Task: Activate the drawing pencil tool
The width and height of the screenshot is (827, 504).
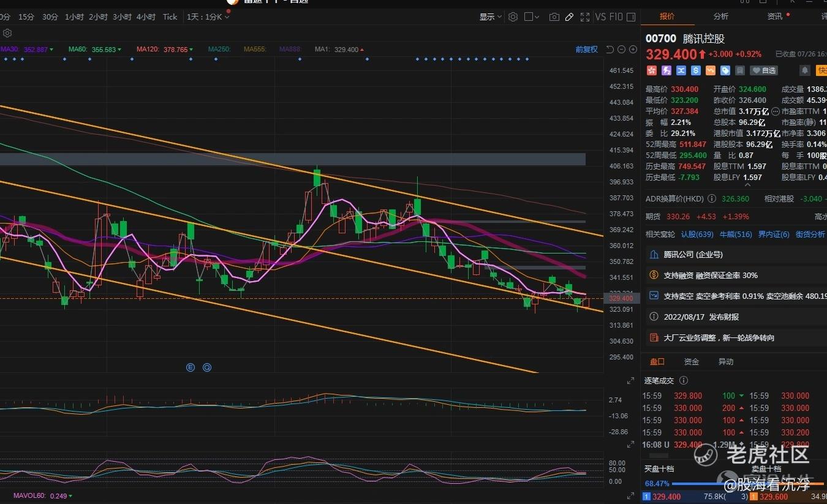Action: click(x=569, y=17)
